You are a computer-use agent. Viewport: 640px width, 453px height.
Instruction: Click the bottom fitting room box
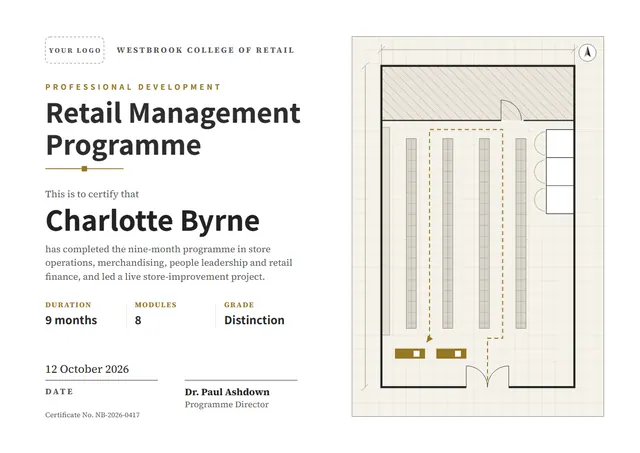[560, 200]
